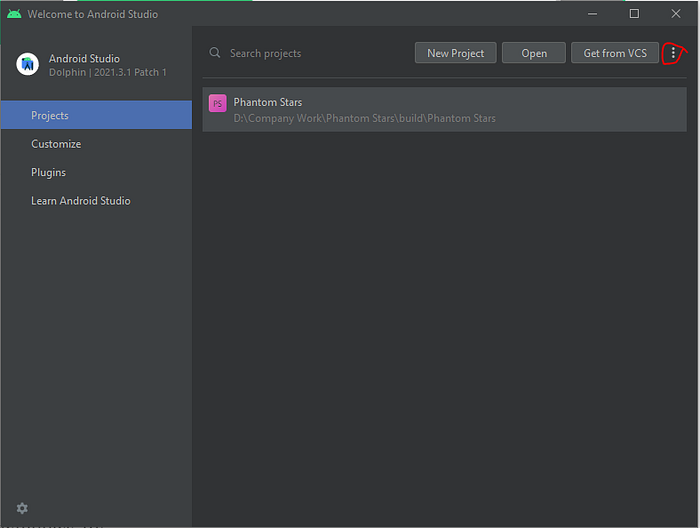Image resolution: width=700 pixels, height=528 pixels.
Task: Open the Learn Android Studio tab
Action: click(x=96, y=201)
